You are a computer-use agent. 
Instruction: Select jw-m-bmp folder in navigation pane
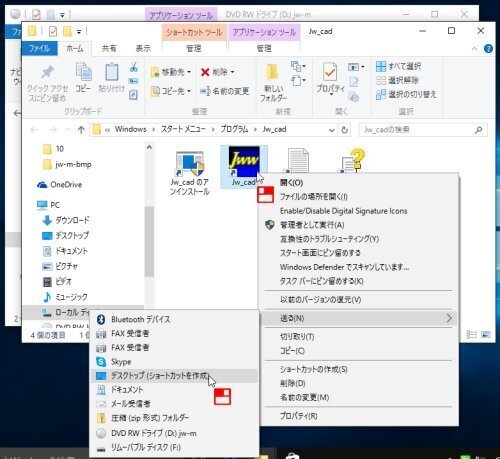[67, 164]
